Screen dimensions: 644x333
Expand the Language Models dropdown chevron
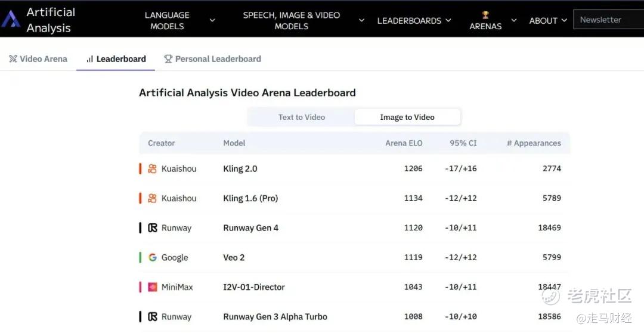212,20
